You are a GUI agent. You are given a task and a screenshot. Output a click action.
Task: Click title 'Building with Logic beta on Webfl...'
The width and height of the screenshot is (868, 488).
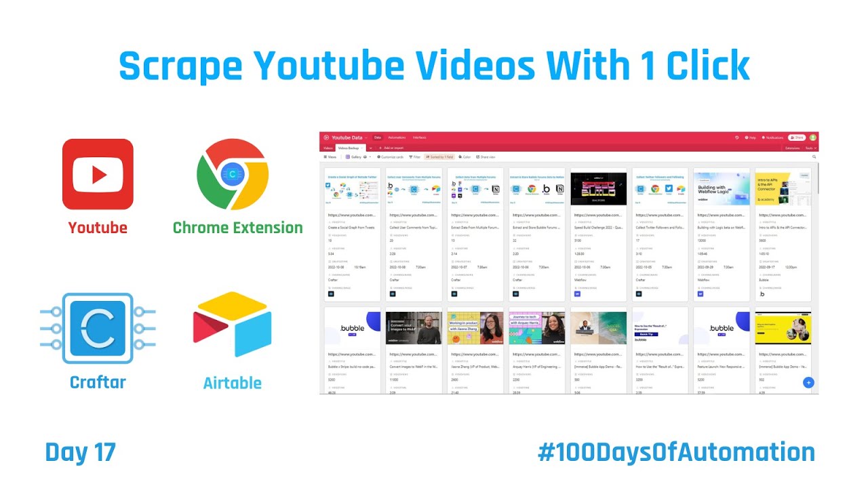click(722, 228)
